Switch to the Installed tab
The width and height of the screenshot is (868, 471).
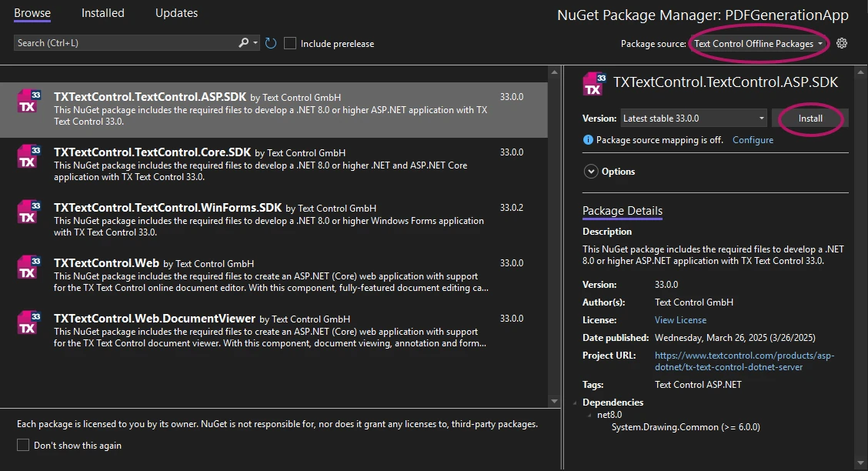tap(102, 13)
